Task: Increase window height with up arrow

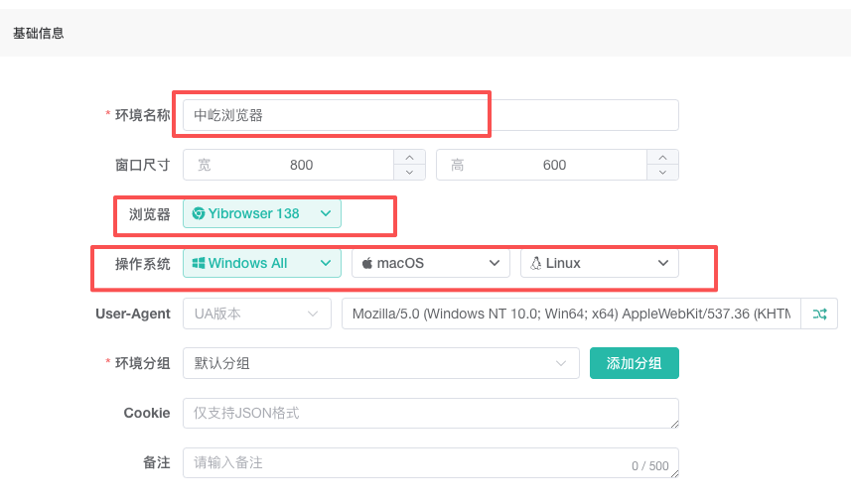Action: click(662, 157)
